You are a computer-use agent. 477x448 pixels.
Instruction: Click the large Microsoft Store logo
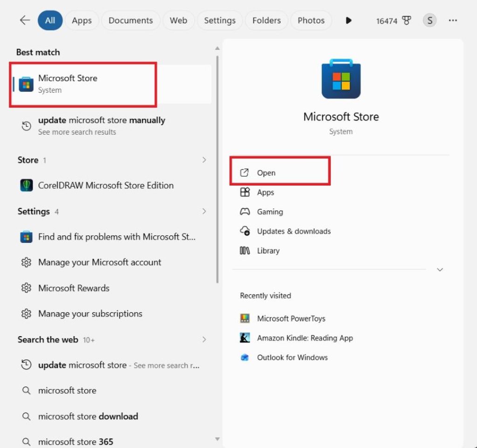click(x=341, y=79)
